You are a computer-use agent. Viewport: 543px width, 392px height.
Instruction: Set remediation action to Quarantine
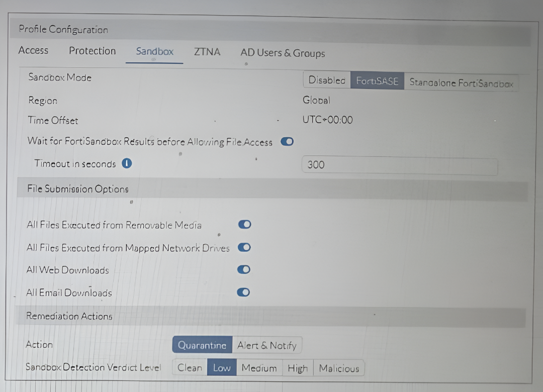click(x=202, y=345)
